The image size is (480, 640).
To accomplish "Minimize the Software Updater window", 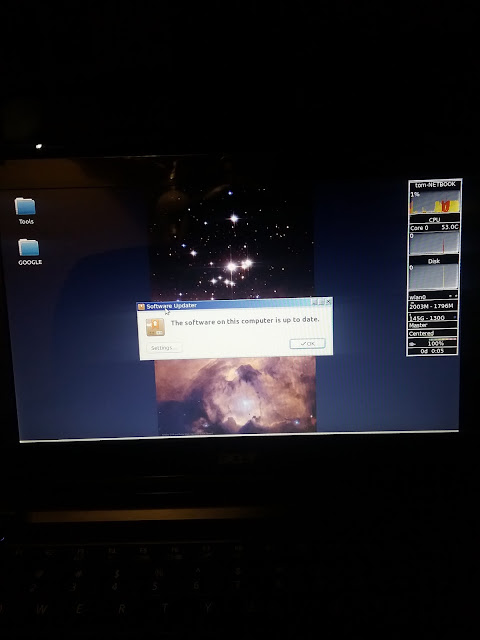I will (x=315, y=302).
